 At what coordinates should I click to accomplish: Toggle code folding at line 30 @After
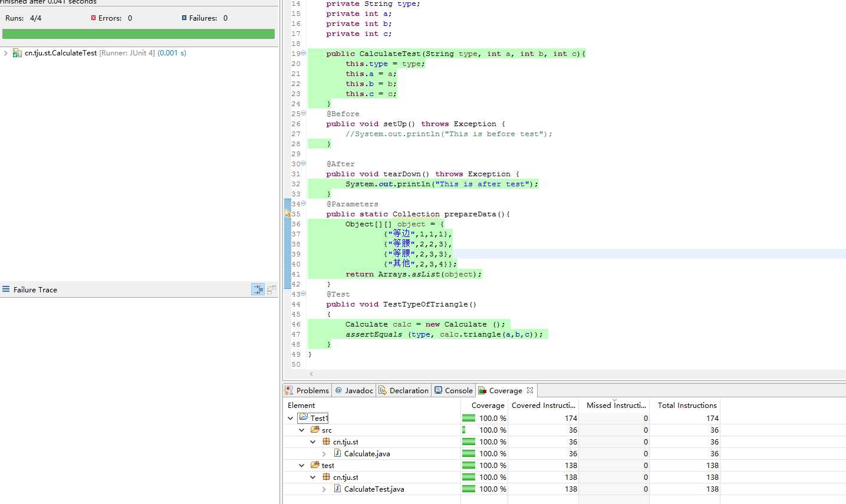(x=304, y=163)
